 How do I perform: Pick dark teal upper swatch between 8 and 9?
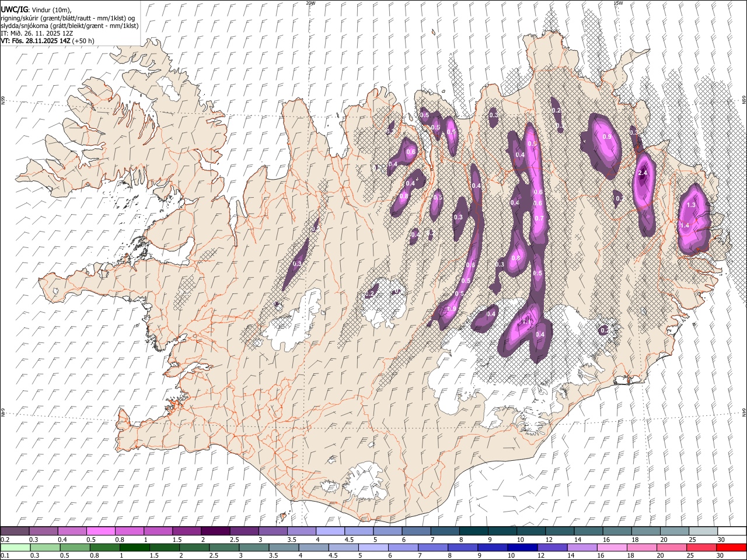coord(474,531)
